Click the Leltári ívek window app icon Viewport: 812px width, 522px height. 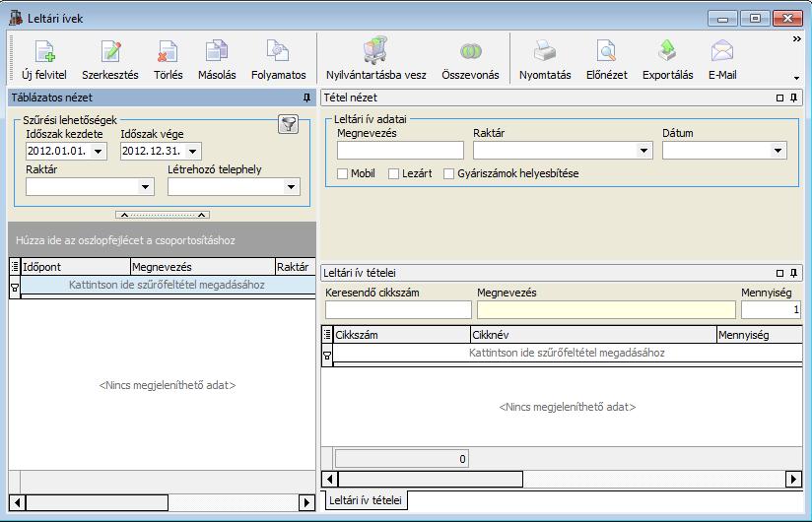[x=16, y=18]
